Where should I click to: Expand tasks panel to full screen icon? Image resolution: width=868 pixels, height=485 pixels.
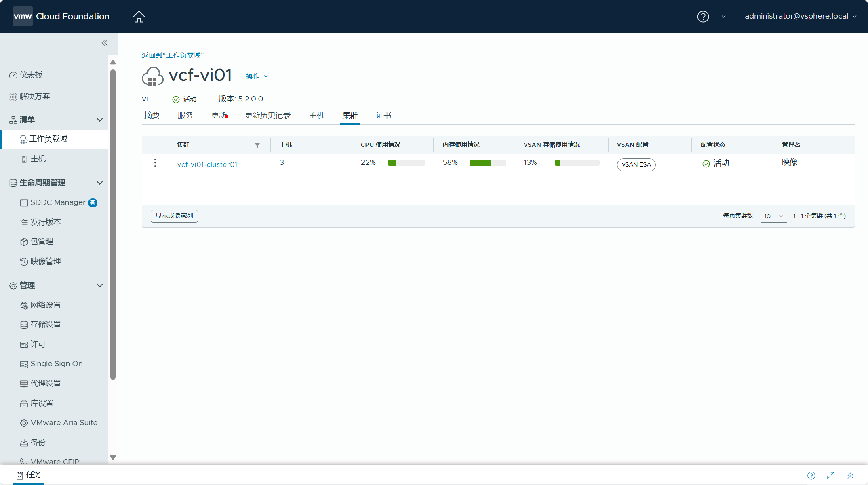click(x=831, y=476)
